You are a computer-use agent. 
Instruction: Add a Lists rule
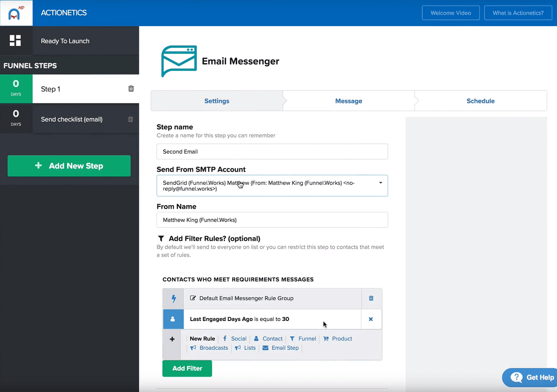click(x=245, y=348)
